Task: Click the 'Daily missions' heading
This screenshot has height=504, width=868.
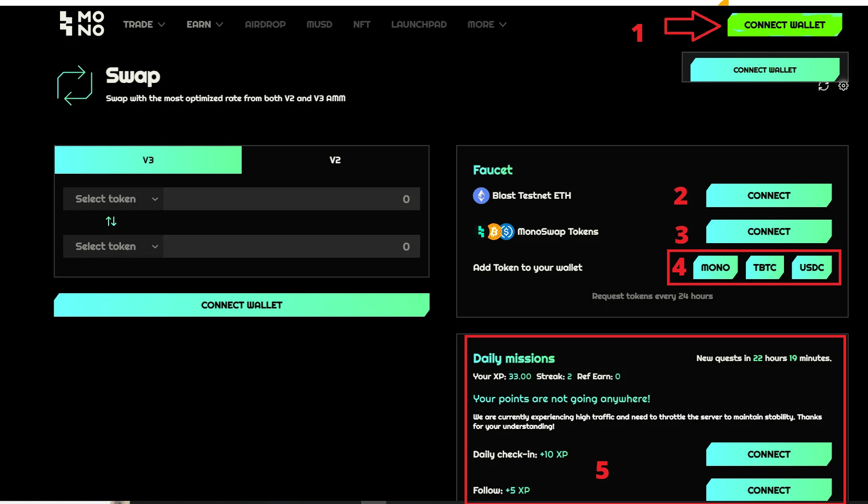Action: (x=514, y=358)
